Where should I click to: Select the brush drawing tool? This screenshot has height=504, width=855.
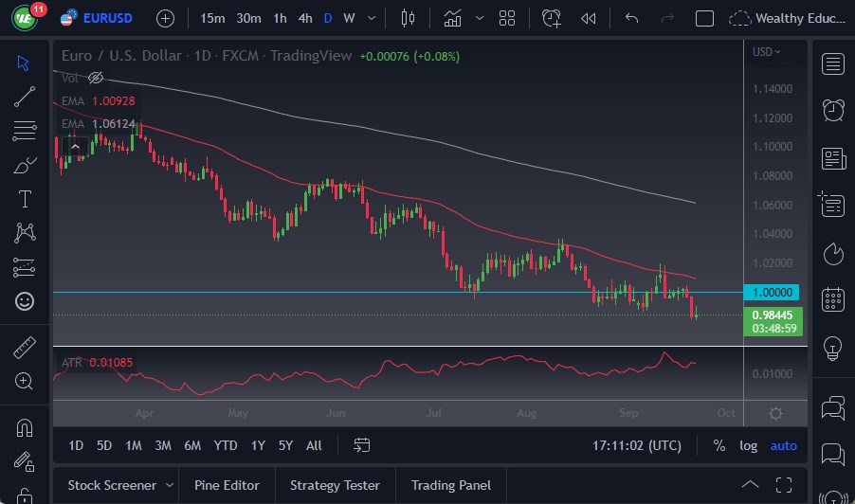25,165
